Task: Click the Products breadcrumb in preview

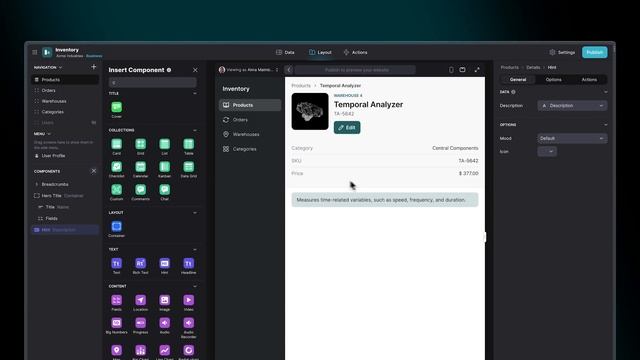Action: [301, 86]
